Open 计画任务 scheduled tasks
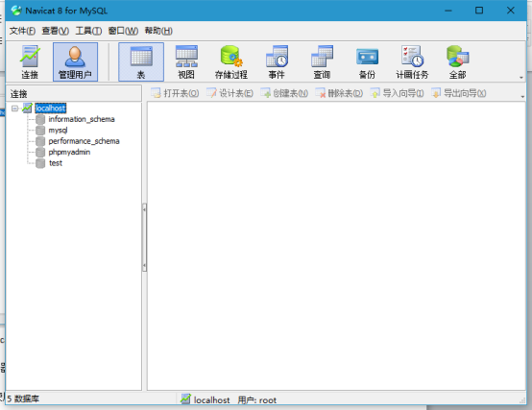The height and width of the screenshot is (410, 532). click(x=412, y=62)
